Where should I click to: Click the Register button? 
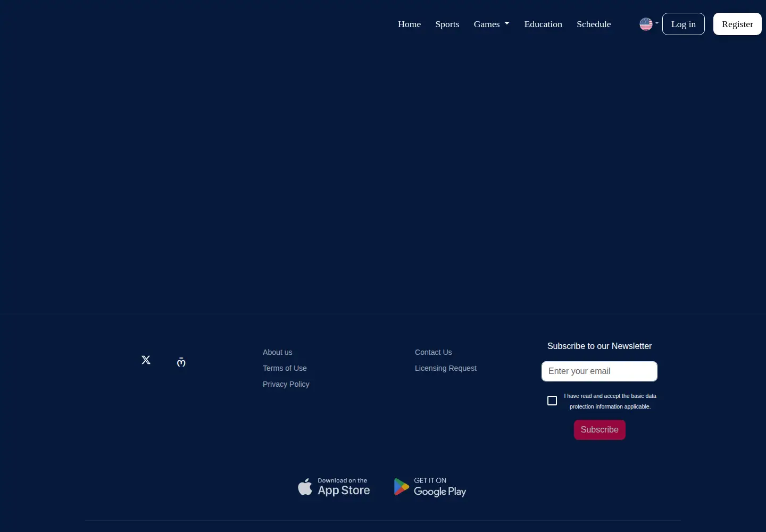[x=737, y=24]
